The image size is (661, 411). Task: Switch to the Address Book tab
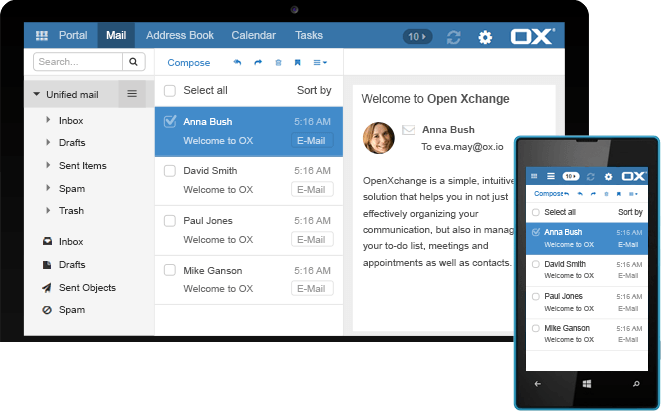pos(180,36)
